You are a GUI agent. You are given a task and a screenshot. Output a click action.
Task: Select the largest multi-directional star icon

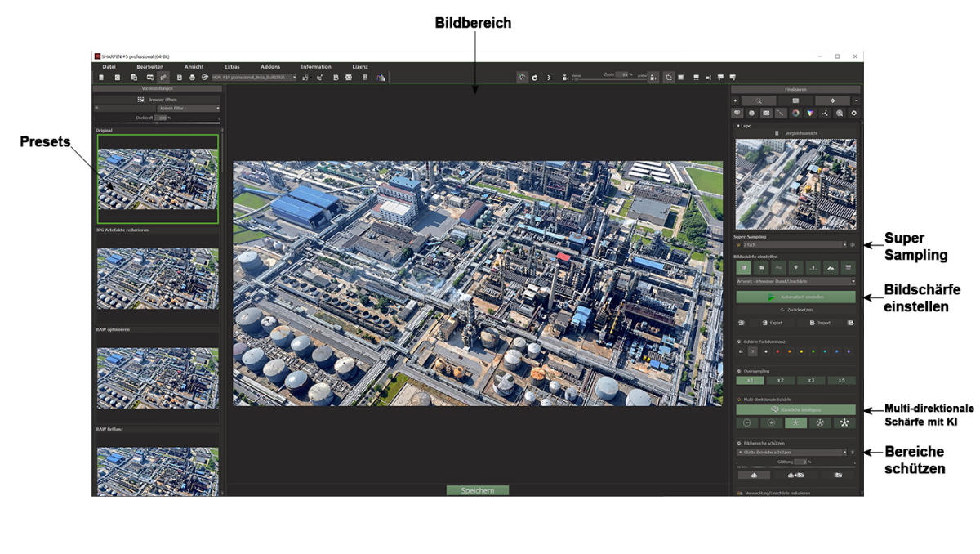tap(844, 423)
